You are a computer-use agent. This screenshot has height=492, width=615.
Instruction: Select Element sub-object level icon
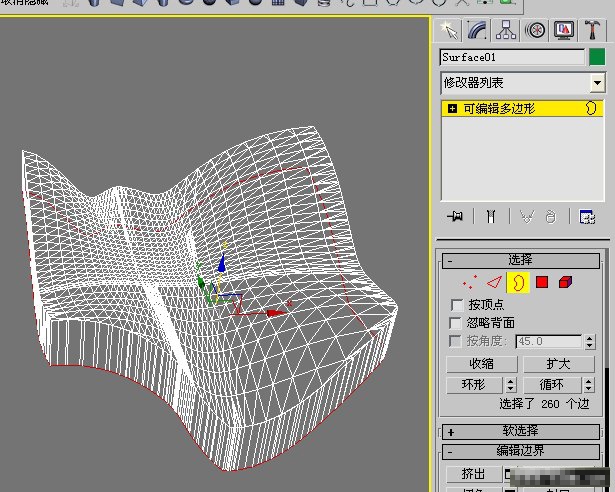[x=565, y=282]
